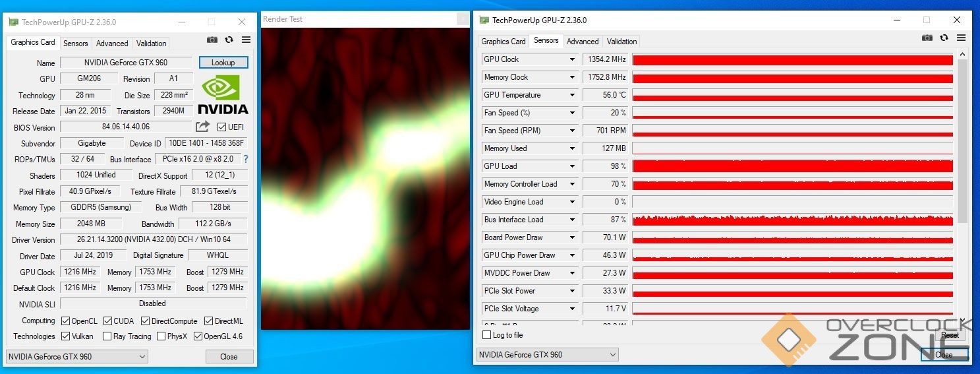Toggle the CUDA checkbox
980x374 pixels.
[x=107, y=321]
